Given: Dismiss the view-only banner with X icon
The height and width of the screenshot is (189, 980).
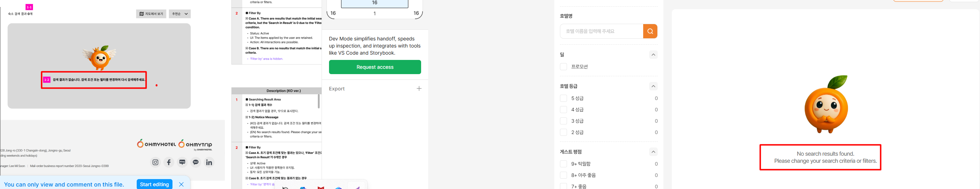Looking at the screenshot, I should pyautogui.click(x=181, y=184).
